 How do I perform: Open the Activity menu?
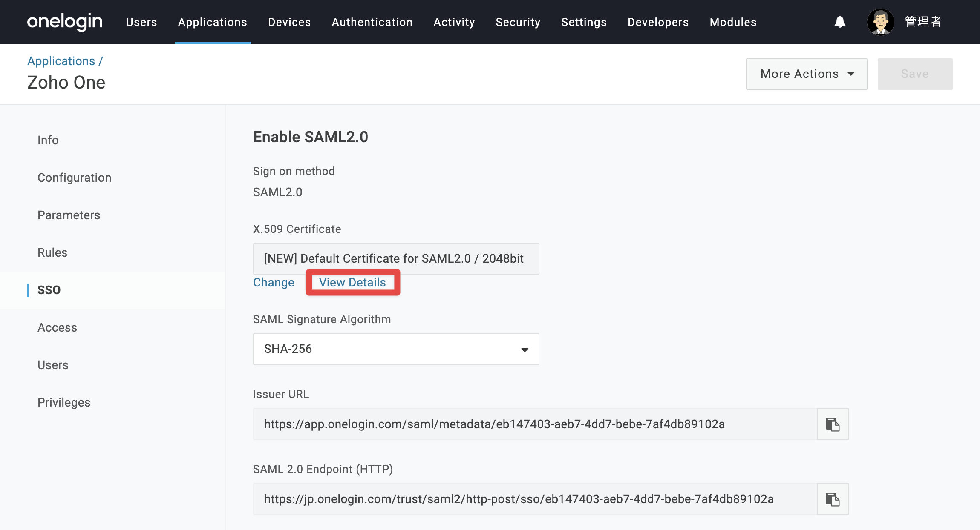pyautogui.click(x=454, y=22)
